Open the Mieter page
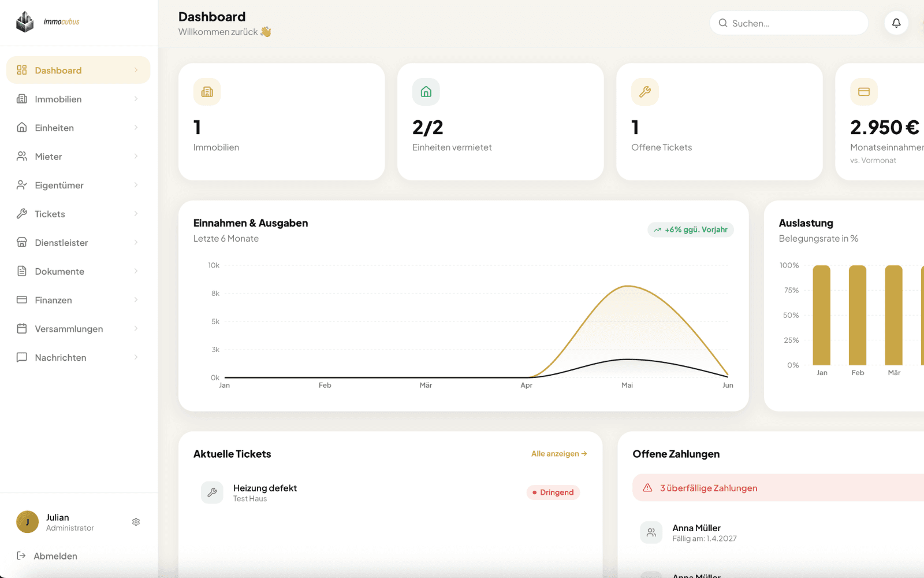Viewport: 924px width, 578px height. [x=78, y=156]
